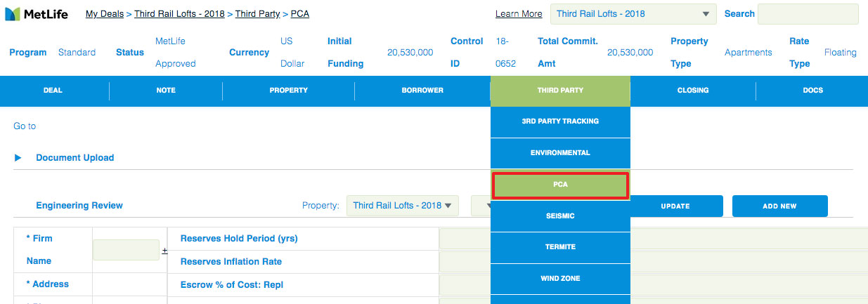The height and width of the screenshot is (304, 868).
Task: Switch to the DEAL tab
Action: 53,91
